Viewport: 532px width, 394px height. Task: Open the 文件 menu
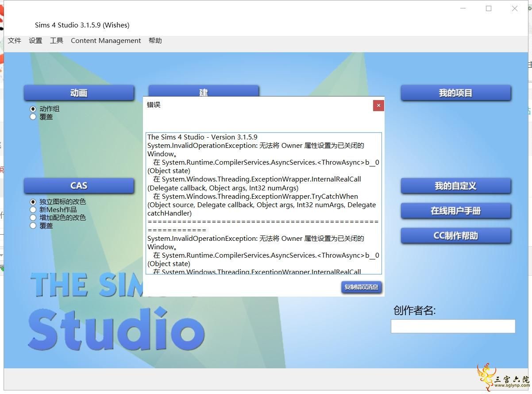15,41
